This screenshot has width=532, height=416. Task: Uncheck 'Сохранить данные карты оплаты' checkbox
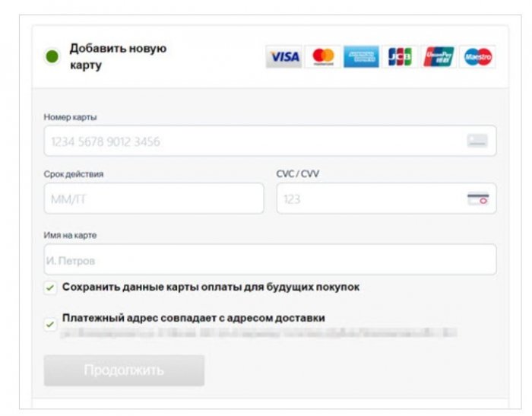50,288
